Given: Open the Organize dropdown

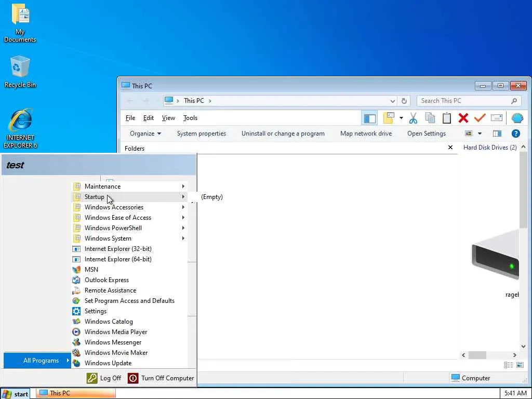Looking at the screenshot, I should (x=145, y=134).
